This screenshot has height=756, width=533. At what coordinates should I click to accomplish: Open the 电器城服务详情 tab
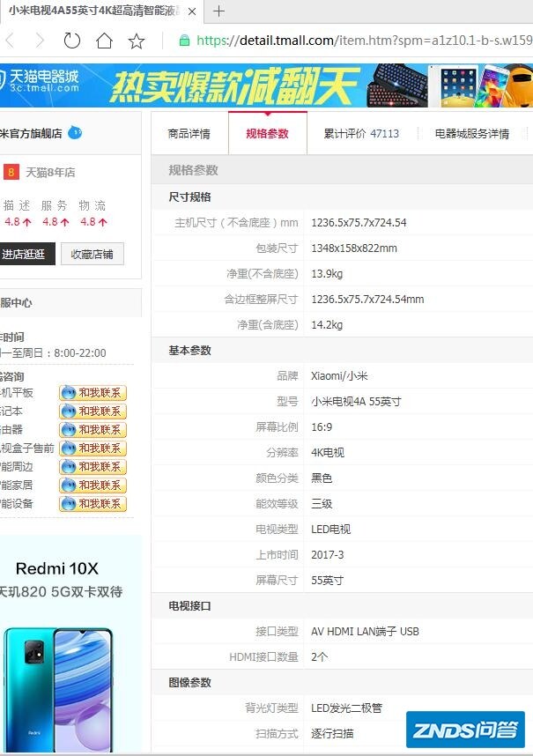[472, 134]
